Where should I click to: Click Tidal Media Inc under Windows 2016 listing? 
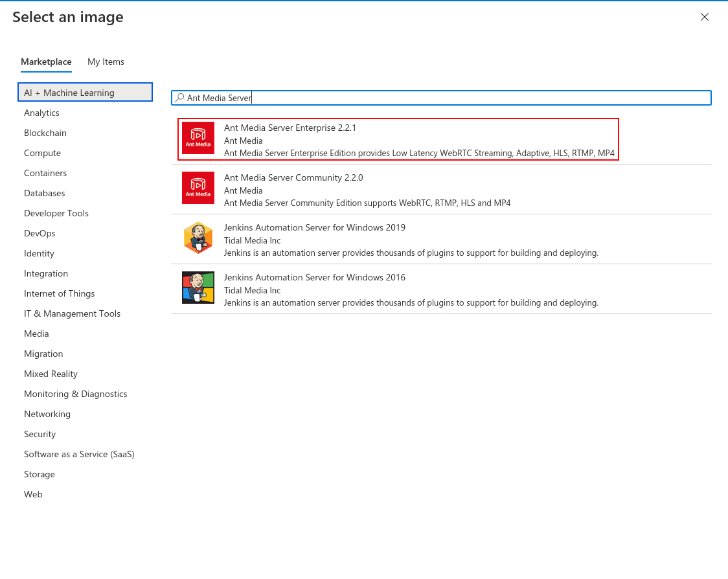(252, 290)
